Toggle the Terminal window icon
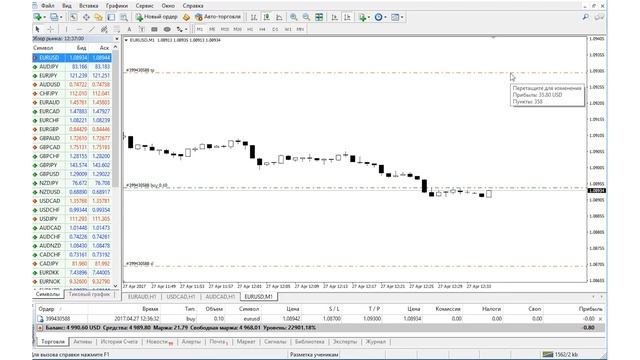This screenshot has height=360, width=640. tap(111, 17)
